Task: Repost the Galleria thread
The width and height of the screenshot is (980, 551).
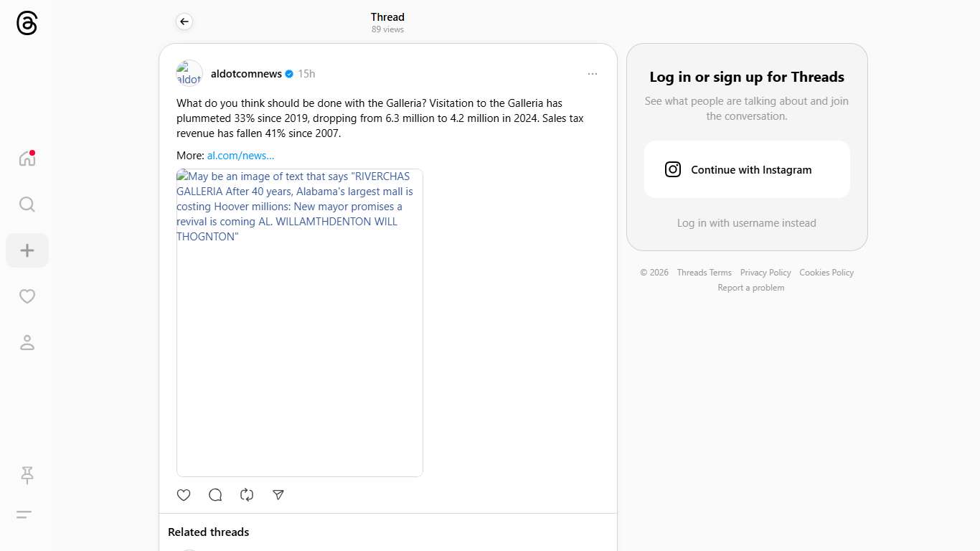Action: [x=247, y=495]
